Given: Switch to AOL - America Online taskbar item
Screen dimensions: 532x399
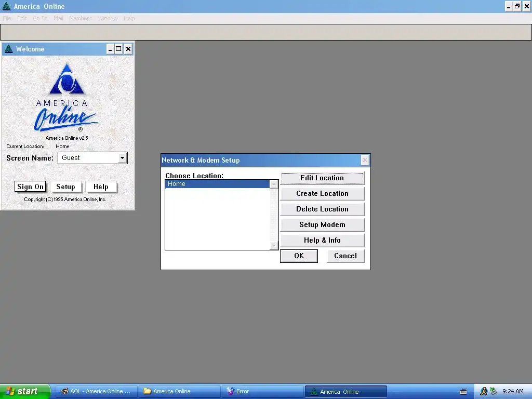Looking at the screenshot, I should (x=96, y=391).
